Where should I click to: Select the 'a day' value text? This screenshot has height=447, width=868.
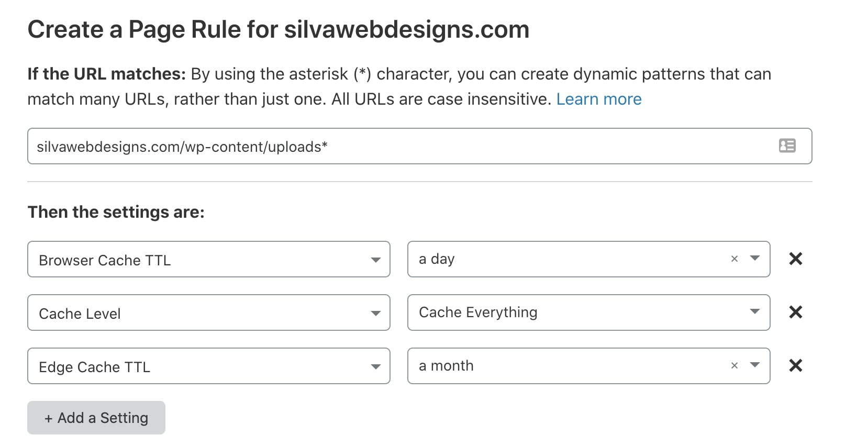click(x=437, y=259)
